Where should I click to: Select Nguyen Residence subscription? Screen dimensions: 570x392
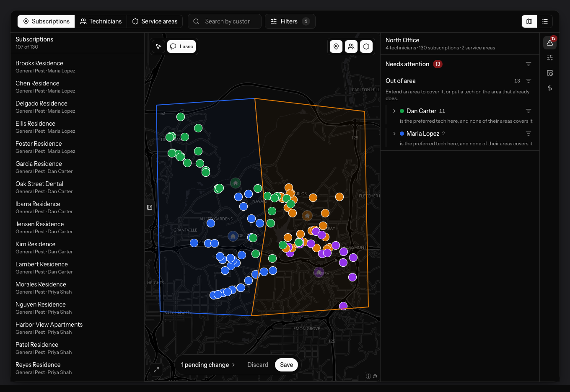(x=78, y=308)
